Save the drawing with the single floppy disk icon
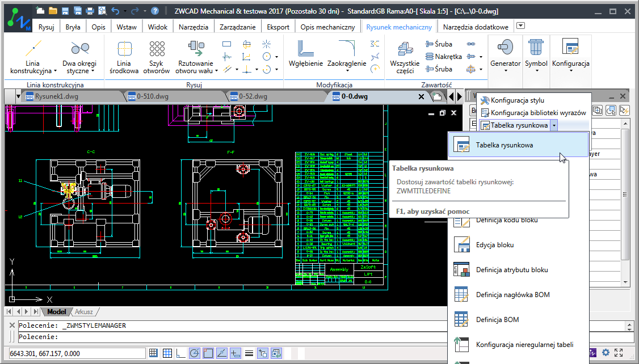639x364 pixels. [65, 11]
